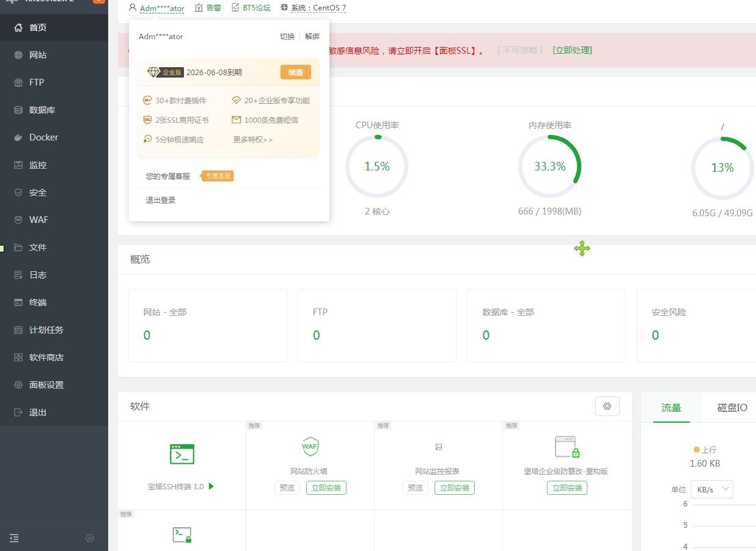This screenshot has width=756, height=551.
Task: Open the WAF shield icon in sidebar
Action: [x=18, y=220]
